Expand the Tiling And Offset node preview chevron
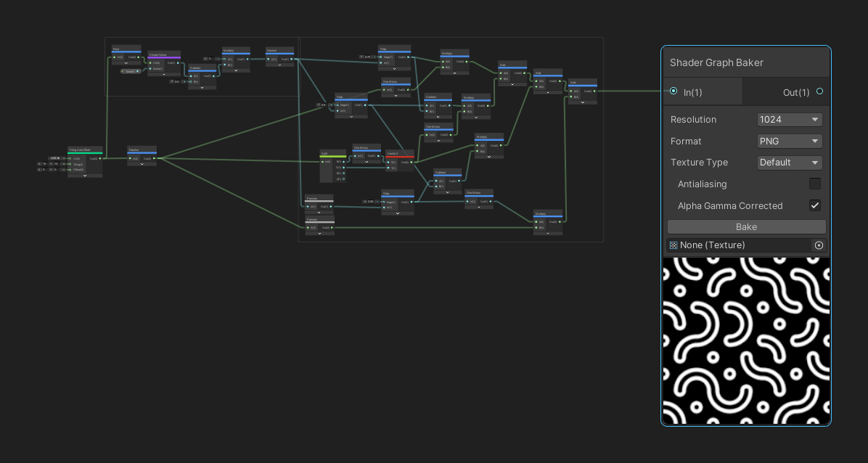868x463 pixels. click(x=85, y=175)
